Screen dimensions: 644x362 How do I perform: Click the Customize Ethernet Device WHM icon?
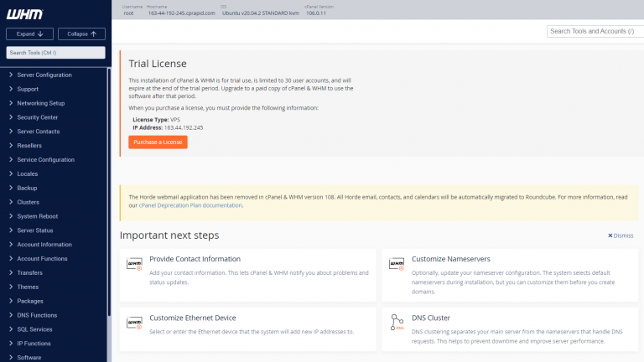click(134, 323)
